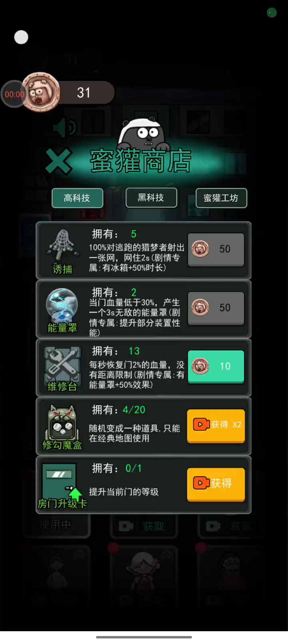Purchase 维修台 for 10 coins
Viewport: 288px width, 644px height.
tap(216, 366)
